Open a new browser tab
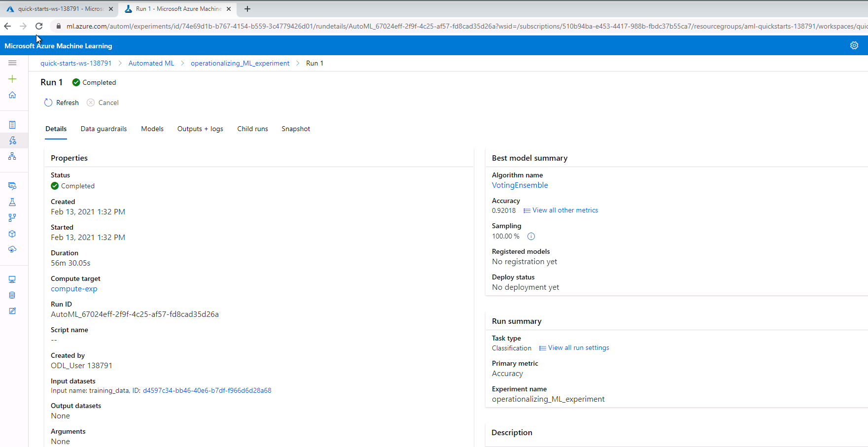868x447 pixels. click(247, 9)
